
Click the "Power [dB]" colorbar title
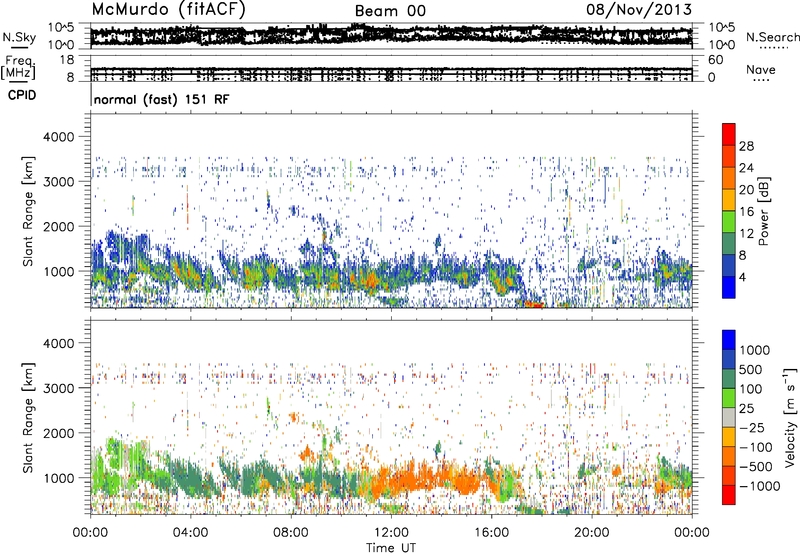pyautogui.click(x=764, y=211)
